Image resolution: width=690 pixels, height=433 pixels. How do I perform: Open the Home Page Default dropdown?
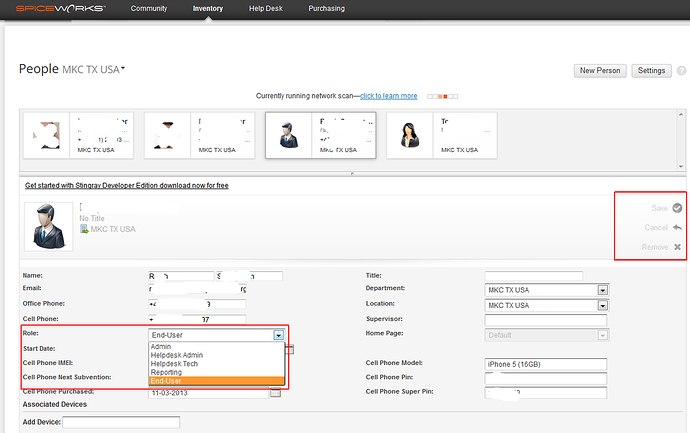click(547, 335)
